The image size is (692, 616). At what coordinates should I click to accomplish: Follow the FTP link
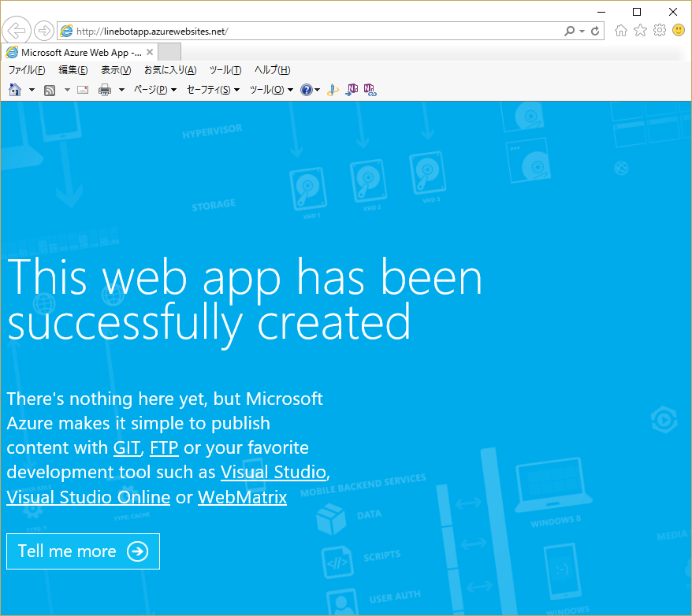pyautogui.click(x=164, y=448)
